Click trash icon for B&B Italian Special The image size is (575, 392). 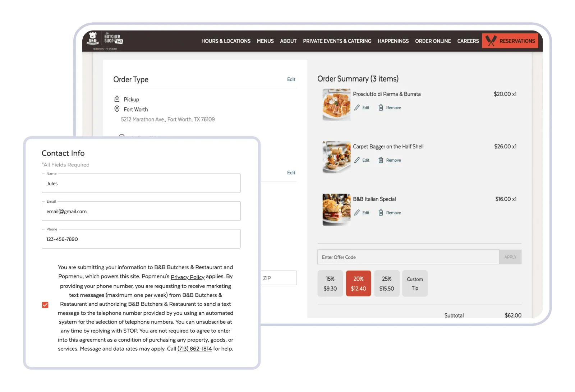point(381,212)
